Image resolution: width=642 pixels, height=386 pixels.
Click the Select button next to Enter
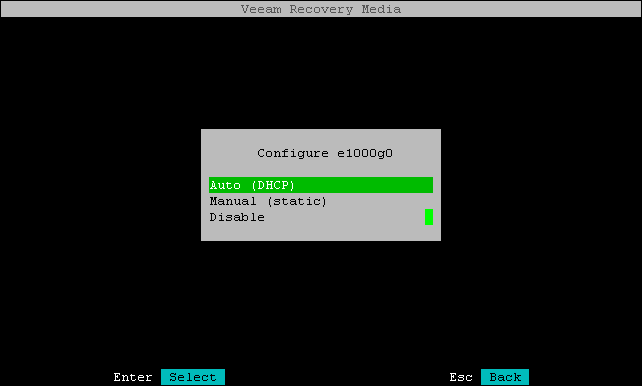(193, 377)
